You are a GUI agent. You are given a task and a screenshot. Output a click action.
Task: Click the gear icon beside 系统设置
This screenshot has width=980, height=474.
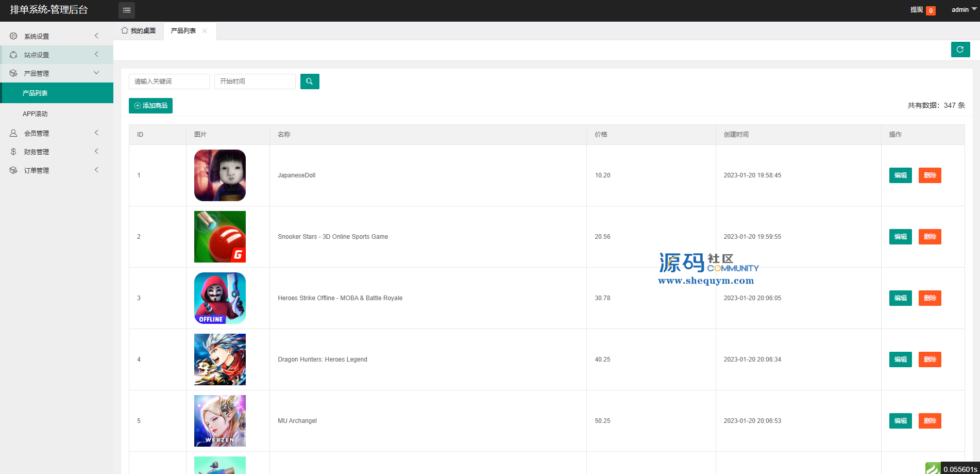pyautogui.click(x=13, y=36)
